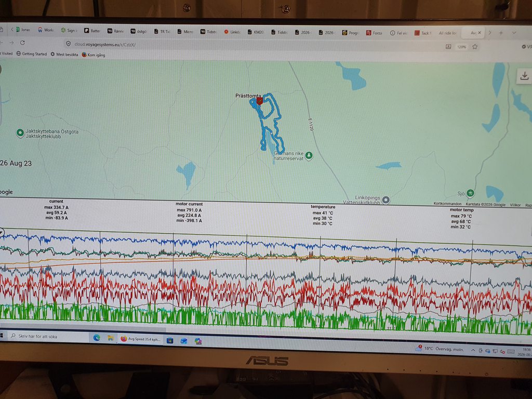This screenshot has width=532, height=399.
Task: Click the current stats header
Action: click(56, 201)
